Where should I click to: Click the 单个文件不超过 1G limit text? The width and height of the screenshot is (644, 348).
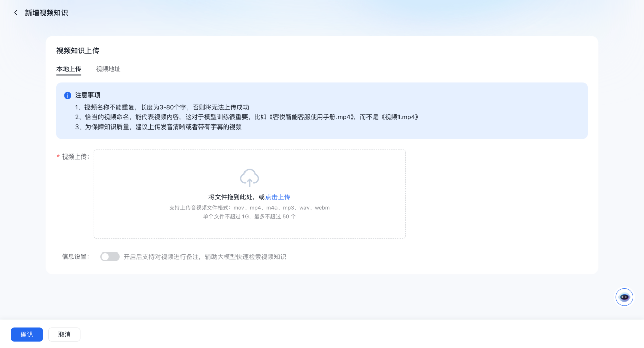point(249,216)
